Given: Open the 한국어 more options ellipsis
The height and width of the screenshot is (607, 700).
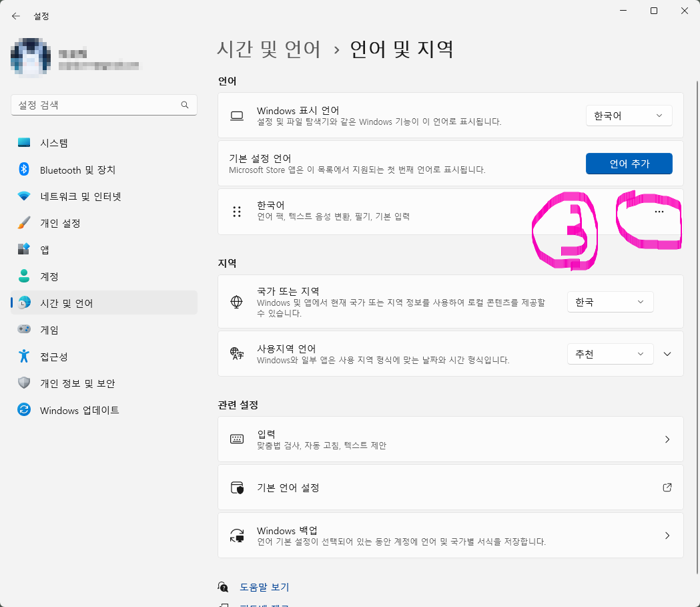Looking at the screenshot, I should (659, 212).
